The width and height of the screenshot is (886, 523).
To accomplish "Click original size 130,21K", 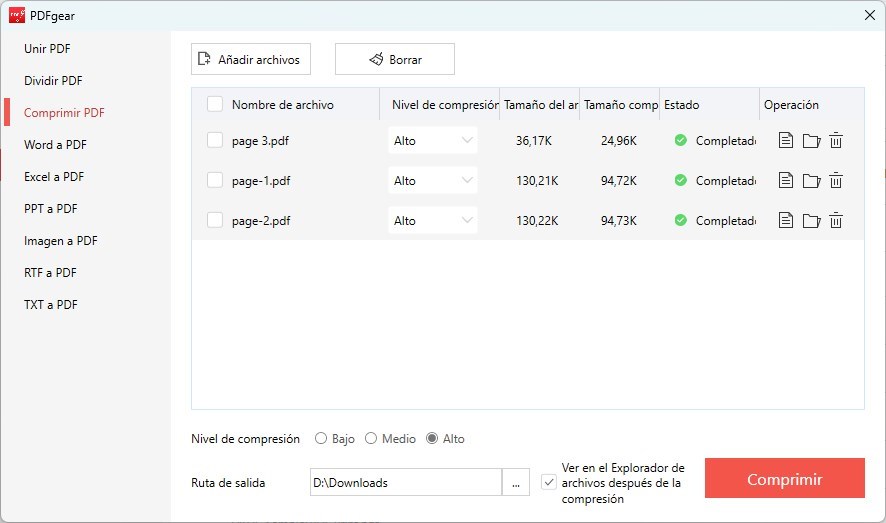I will click(537, 181).
